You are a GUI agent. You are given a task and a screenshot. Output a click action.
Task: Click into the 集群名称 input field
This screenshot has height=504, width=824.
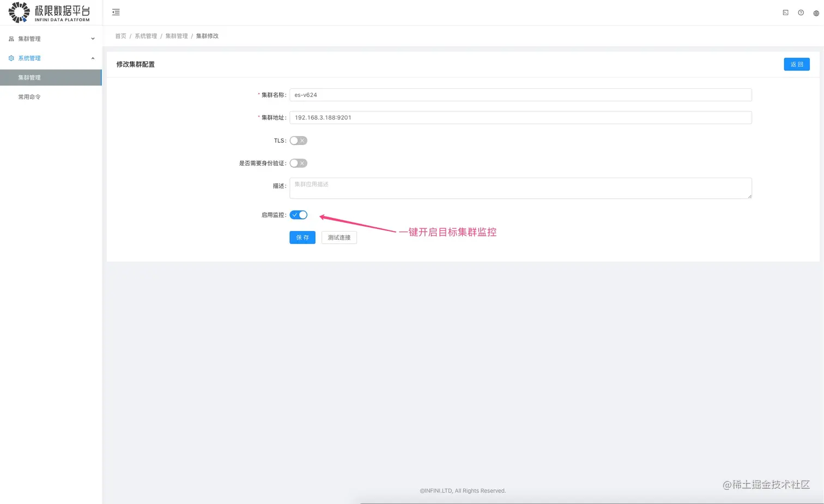(520, 94)
